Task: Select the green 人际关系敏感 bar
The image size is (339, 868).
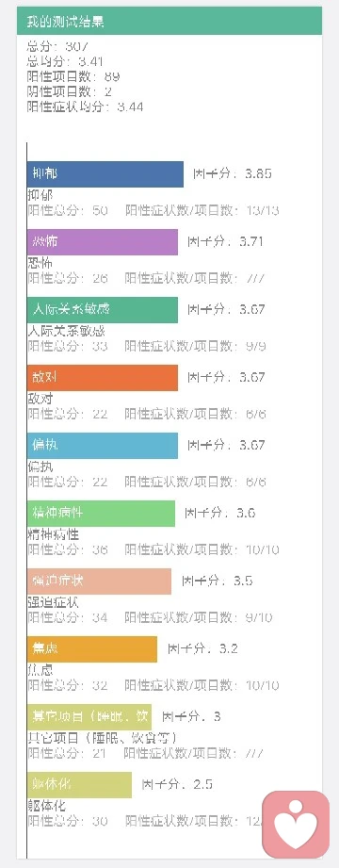Action: pos(103,310)
